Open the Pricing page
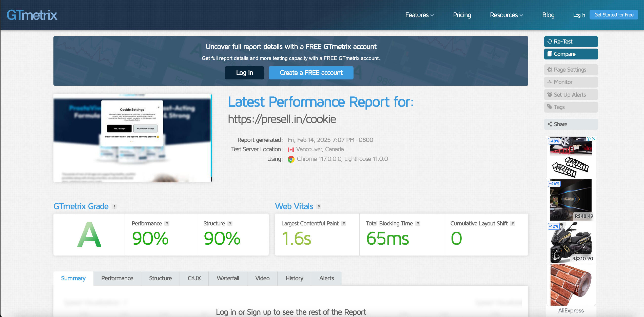 coord(462,15)
